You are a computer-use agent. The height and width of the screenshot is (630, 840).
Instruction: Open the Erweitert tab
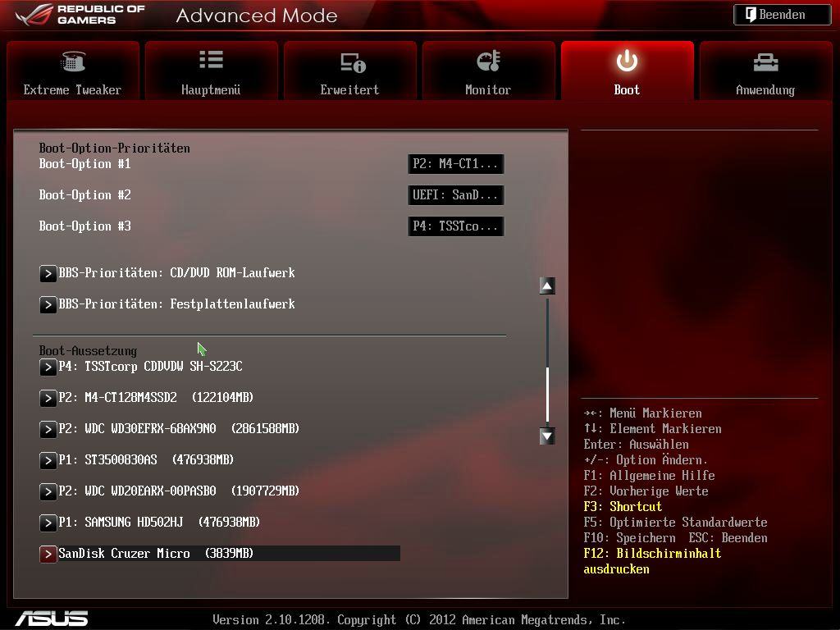pyautogui.click(x=349, y=71)
